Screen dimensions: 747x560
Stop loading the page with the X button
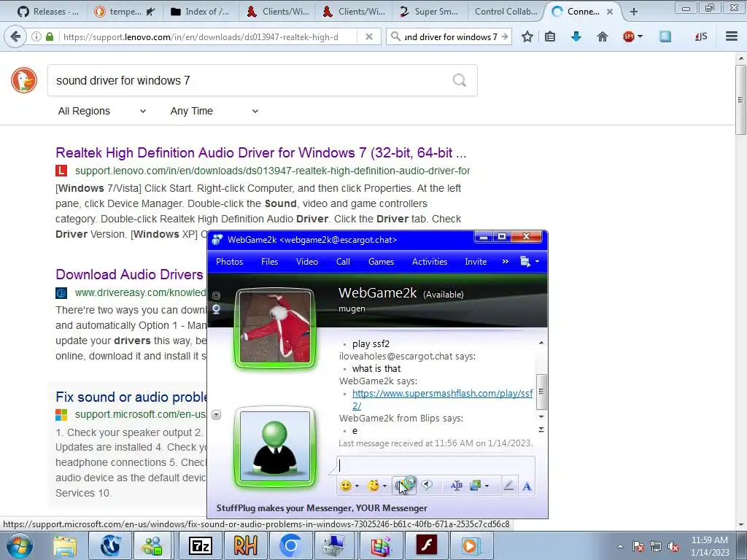point(368,36)
